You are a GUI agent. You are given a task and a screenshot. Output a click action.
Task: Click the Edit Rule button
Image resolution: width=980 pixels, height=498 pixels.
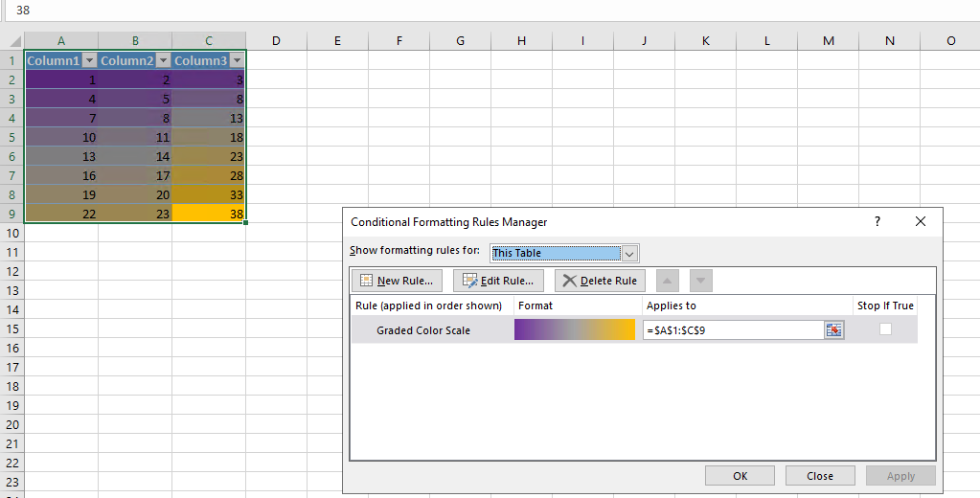click(498, 281)
